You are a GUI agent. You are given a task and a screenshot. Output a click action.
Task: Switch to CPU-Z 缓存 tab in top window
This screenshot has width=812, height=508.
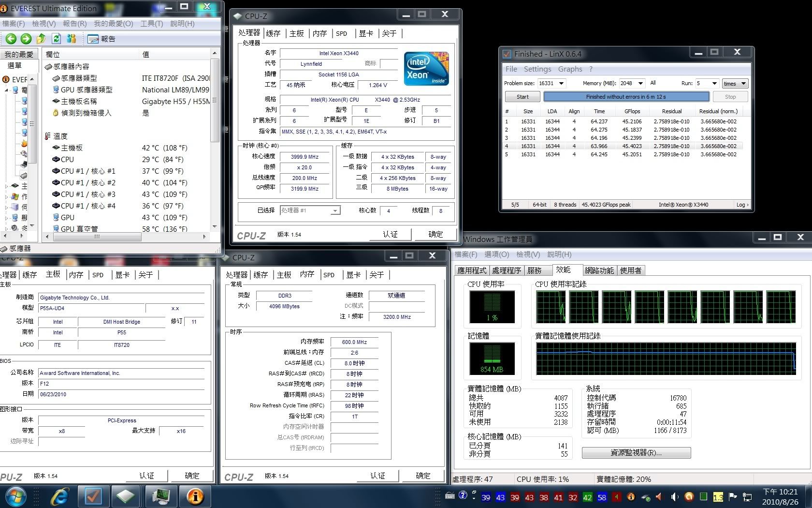pyautogui.click(x=273, y=33)
